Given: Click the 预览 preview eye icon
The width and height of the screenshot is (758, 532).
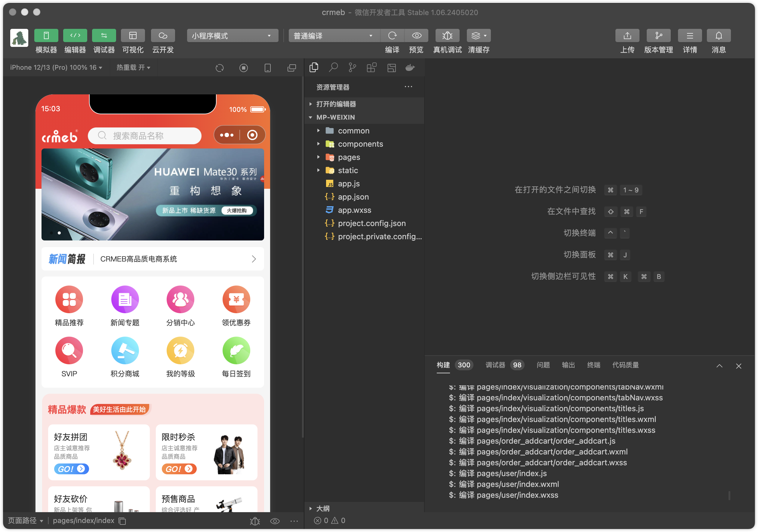Looking at the screenshot, I should pyautogui.click(x=417, y=36).
